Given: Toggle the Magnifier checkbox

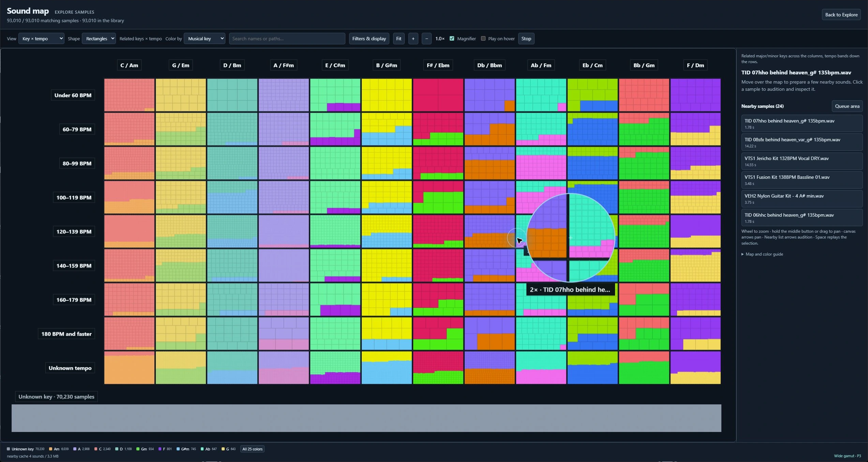Looking at the screenshot, I should 452,39.
